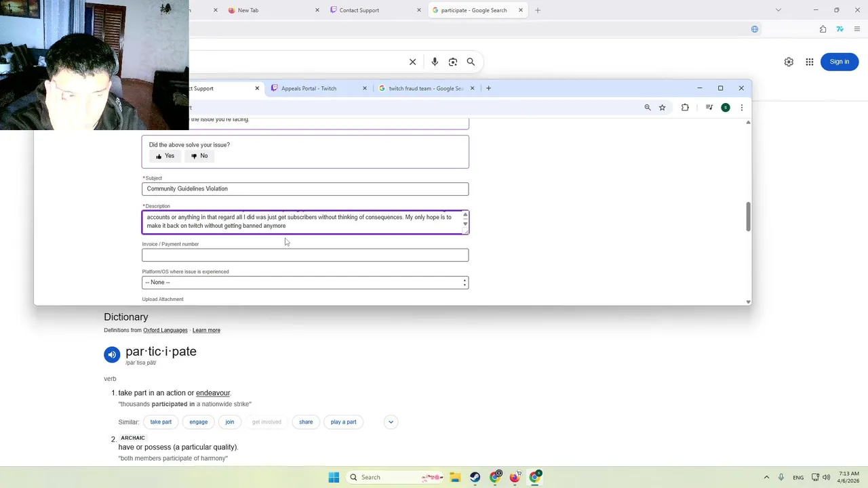This screenshot has height=488, width=868.
Task: Click the zoom icon in front window address bar
Action: [x=648, y=107]
